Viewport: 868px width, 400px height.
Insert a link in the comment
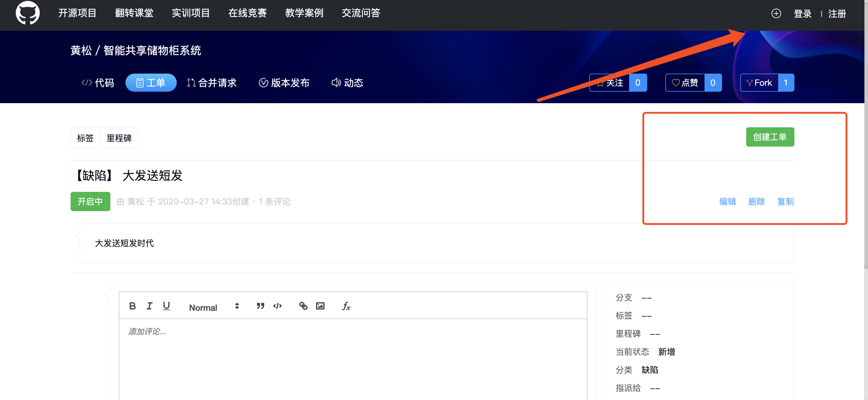point(303,306)
